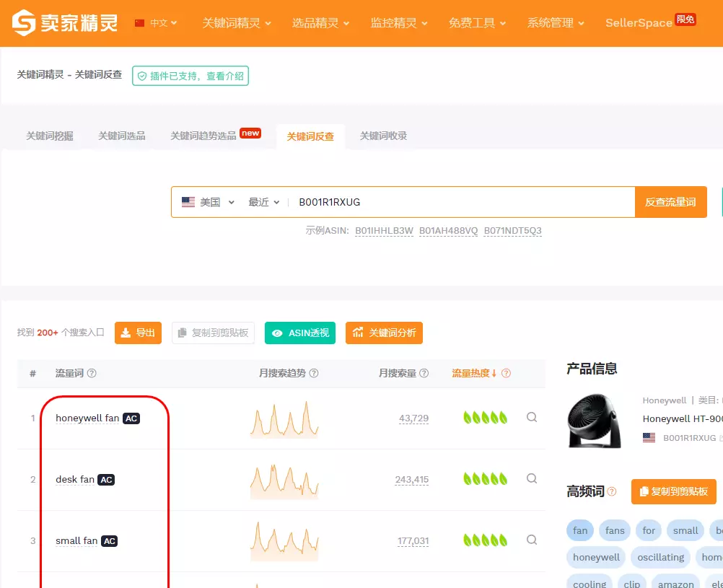
Task: Go to the 关键词收录 tab
Action: point(383,136)
